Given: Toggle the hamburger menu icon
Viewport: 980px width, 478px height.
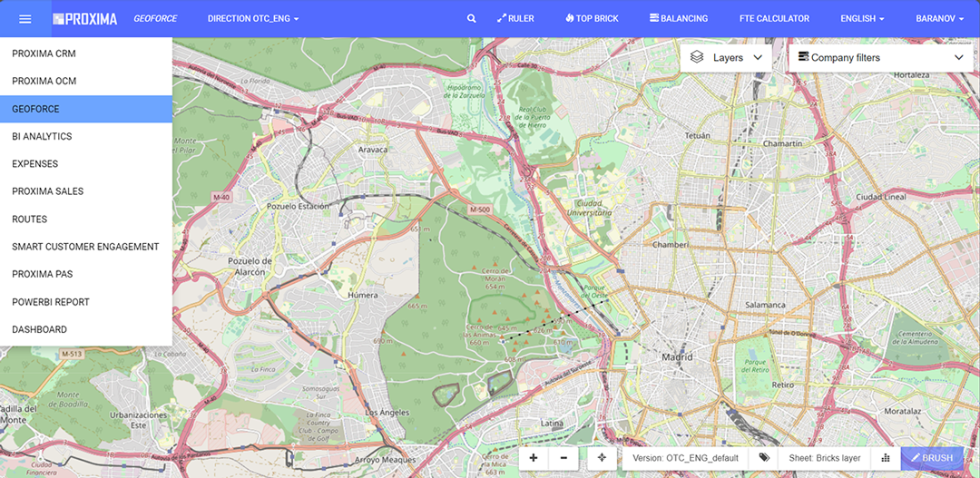Looking at the screenshot, I should coord(25,19).
